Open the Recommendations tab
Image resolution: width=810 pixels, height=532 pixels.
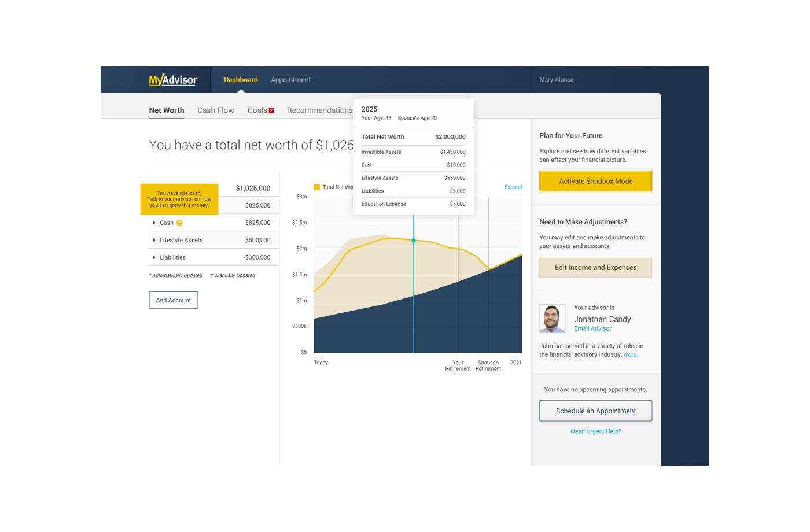click(x=319, y=110)
